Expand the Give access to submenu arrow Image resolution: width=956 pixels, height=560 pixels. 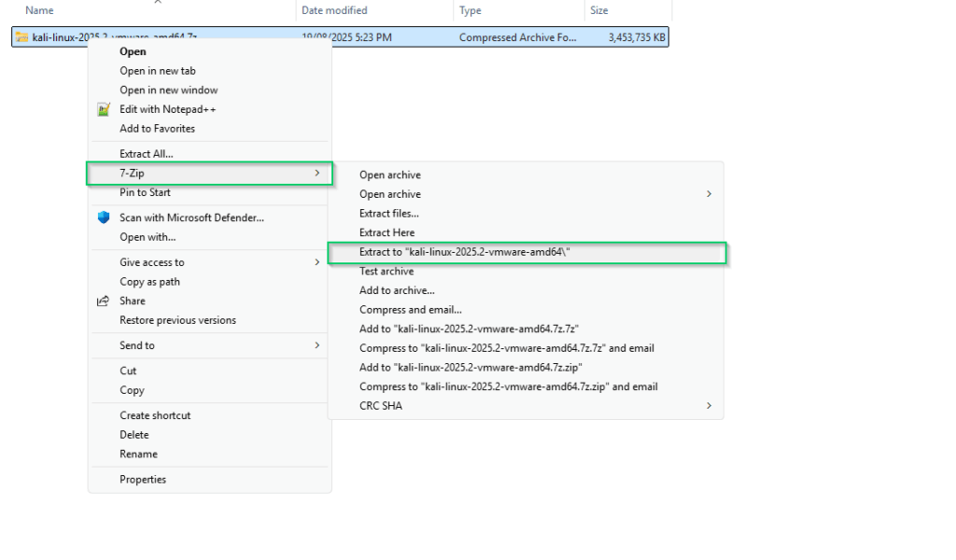coord(317,262)
